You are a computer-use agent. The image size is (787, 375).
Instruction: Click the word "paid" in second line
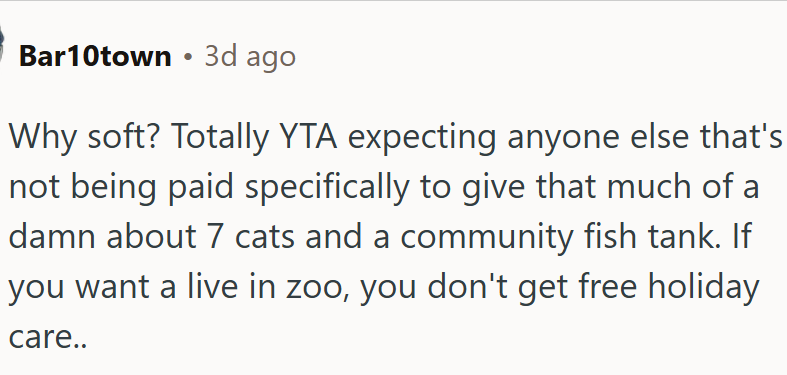[201, 188]
